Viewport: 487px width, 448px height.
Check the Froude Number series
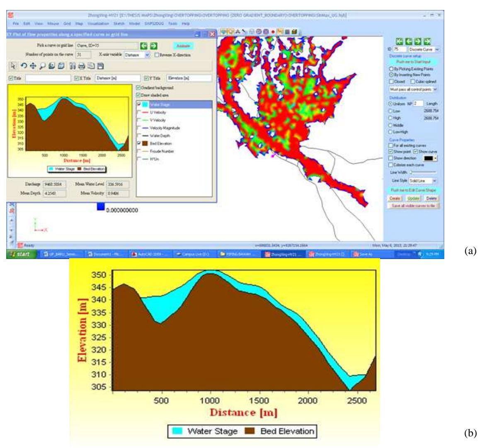pyautogui.click(x=139, y=151)
